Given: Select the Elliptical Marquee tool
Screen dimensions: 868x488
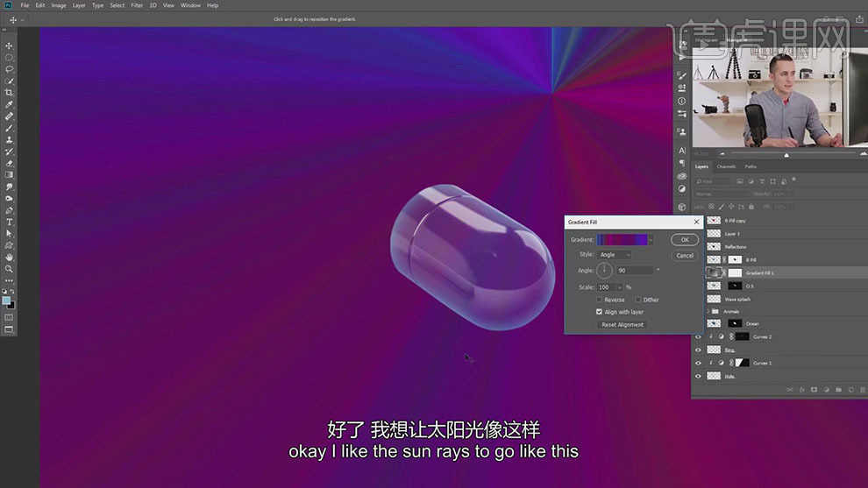Looking at the screenshot, I should tap(9, 58).
